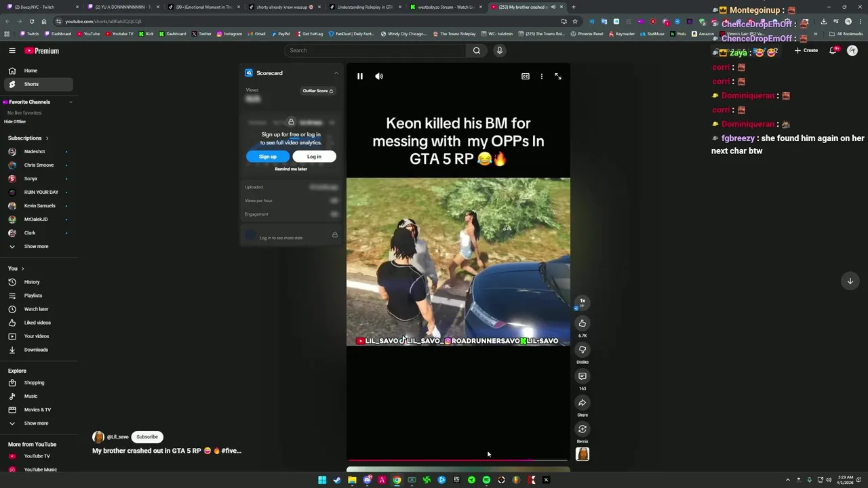Open taskbar clock and date
868x488 pixels.
(846, 480)
